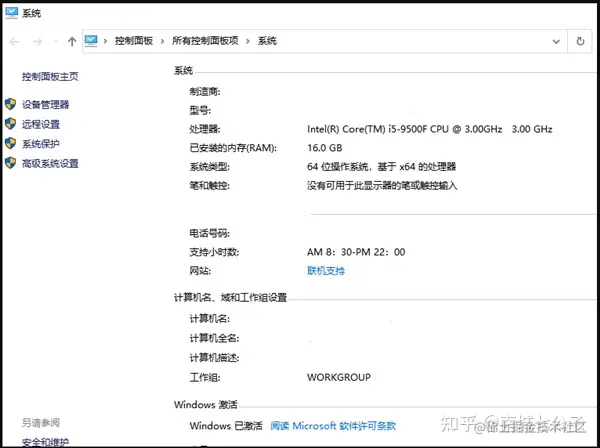Click the 电话号码 label
The image size is (600, 448).
pyautogui.click(x=209, y=233)
